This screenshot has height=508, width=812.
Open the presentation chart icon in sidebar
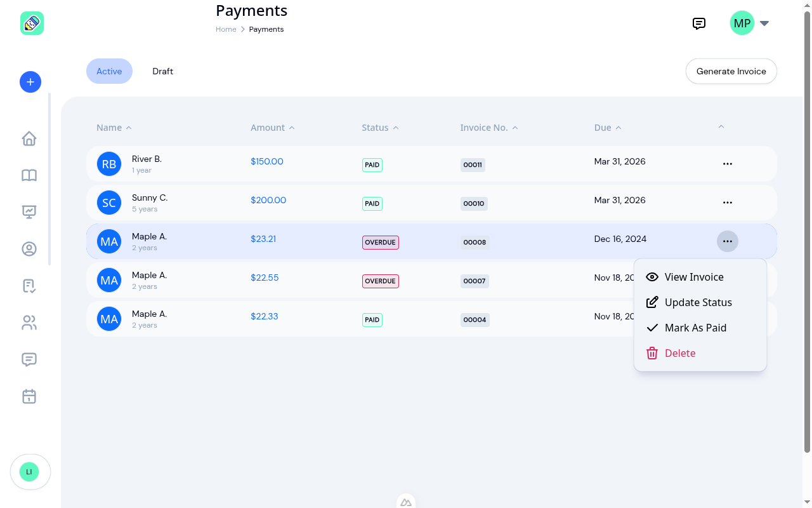(29, 212)
